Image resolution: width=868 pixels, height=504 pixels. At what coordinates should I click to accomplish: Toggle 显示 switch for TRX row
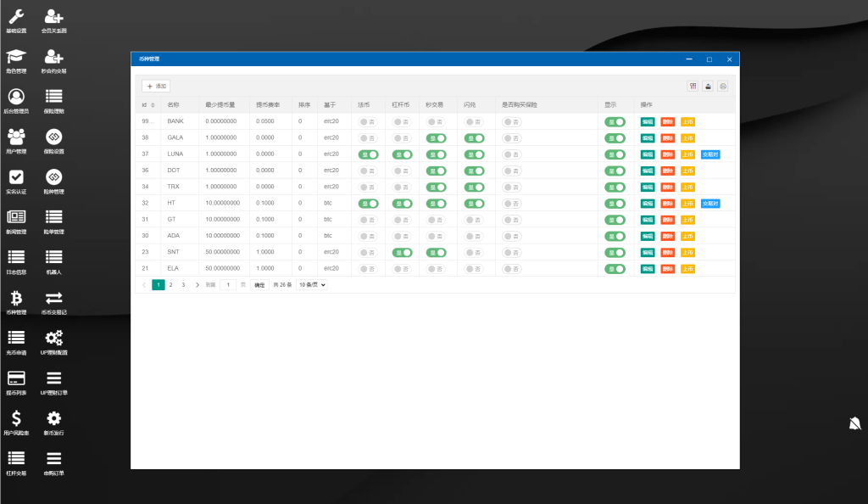pos(615,188)
